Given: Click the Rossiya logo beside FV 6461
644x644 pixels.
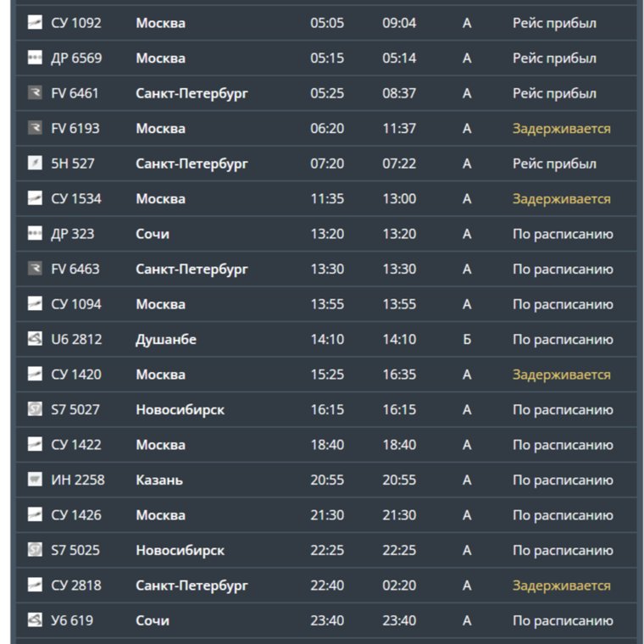Looking at the screenshot, I should (35, 92).
